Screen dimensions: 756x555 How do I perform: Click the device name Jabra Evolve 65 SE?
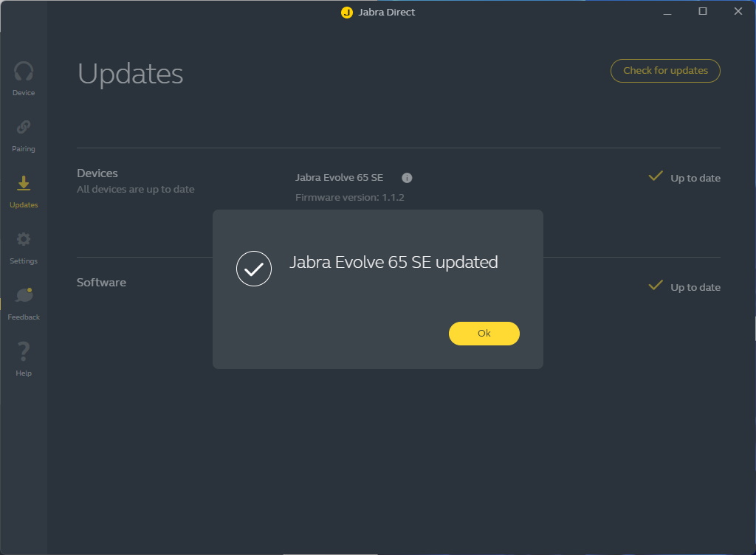coord(339,178)
